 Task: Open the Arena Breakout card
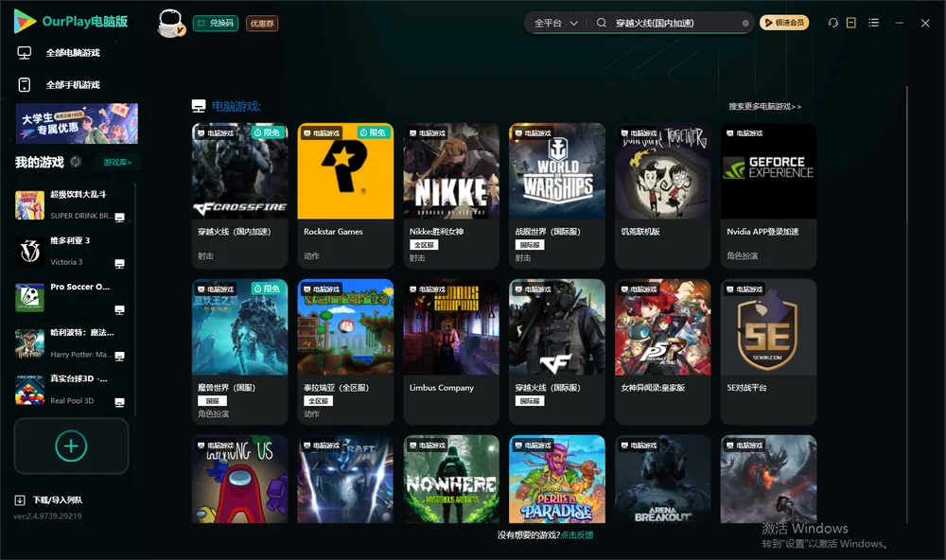click(662, 480)
